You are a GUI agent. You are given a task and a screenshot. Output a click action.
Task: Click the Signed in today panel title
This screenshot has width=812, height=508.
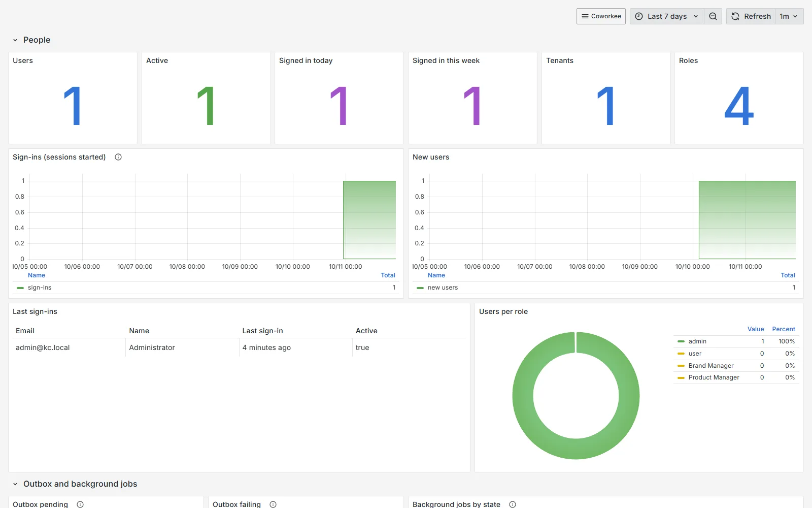[306, 60]
